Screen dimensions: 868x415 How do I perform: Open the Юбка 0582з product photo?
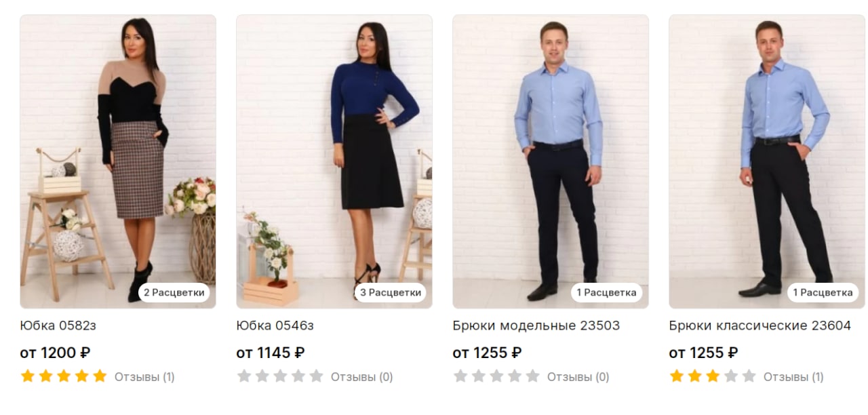click(x=118, y=162)
